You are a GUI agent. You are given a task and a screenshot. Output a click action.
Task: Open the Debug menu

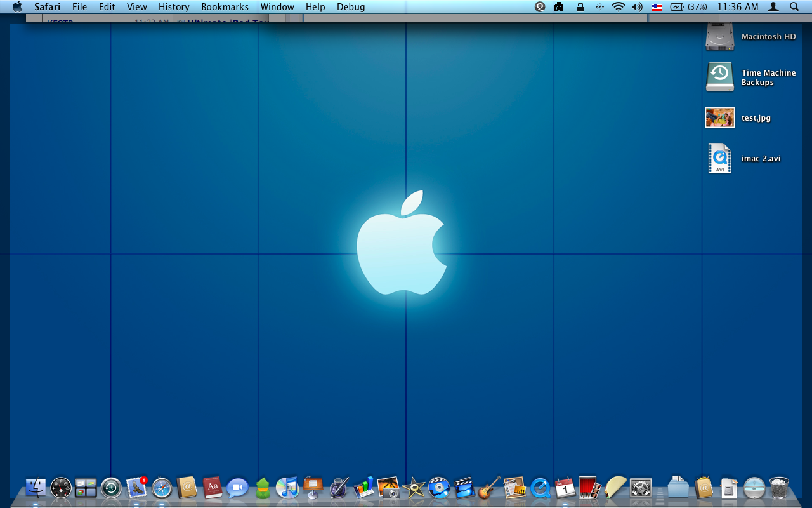tap(351, 7)
